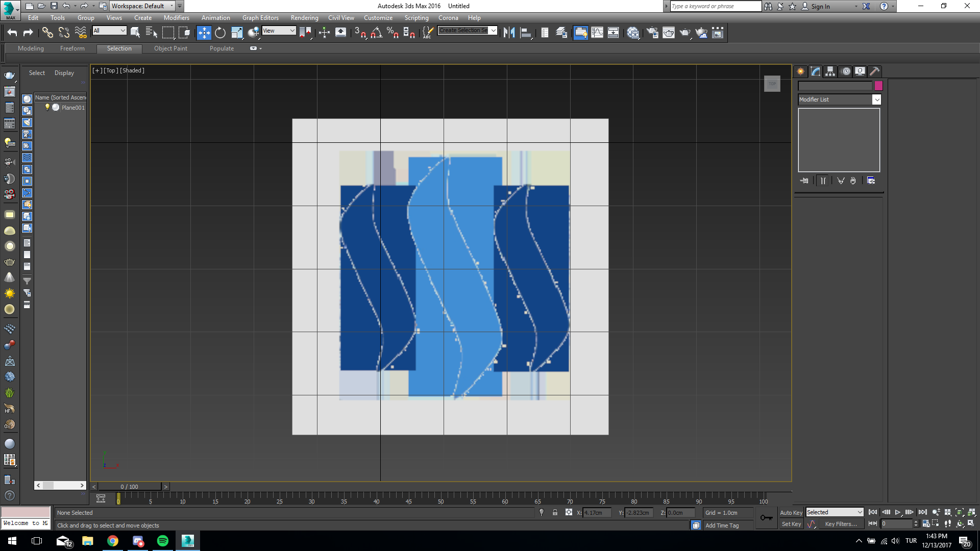Toggle the 3D Snaps button
The image size is (980, 551).
[360, 33]
